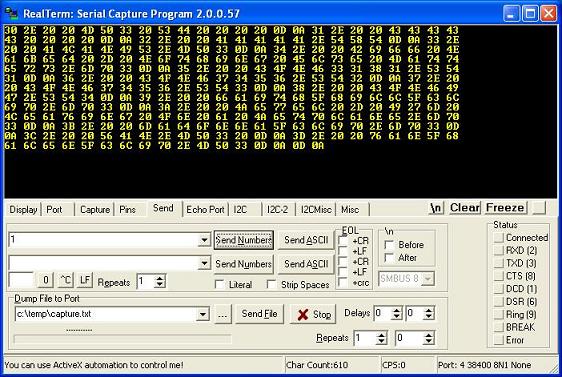Toggle the Strip Spaces checkbox
This screenshot has width=562, height=377.
click(x=272, y=285)
